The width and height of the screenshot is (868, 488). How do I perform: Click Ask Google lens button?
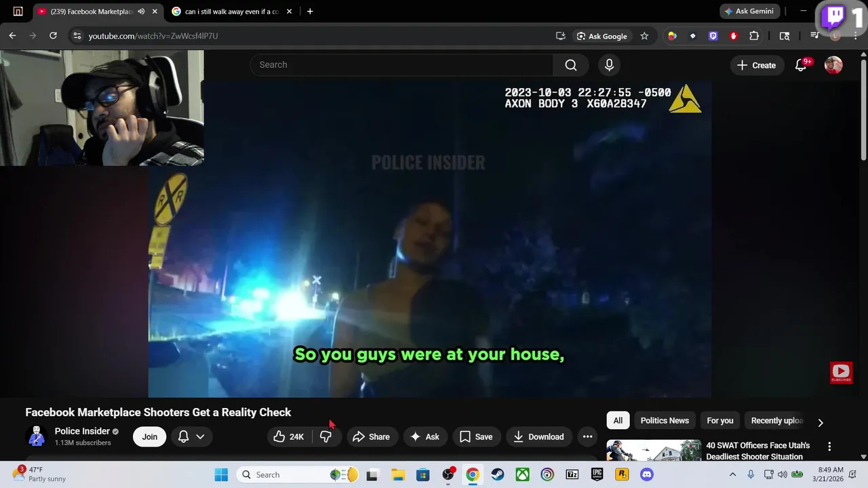click(601, 36)
